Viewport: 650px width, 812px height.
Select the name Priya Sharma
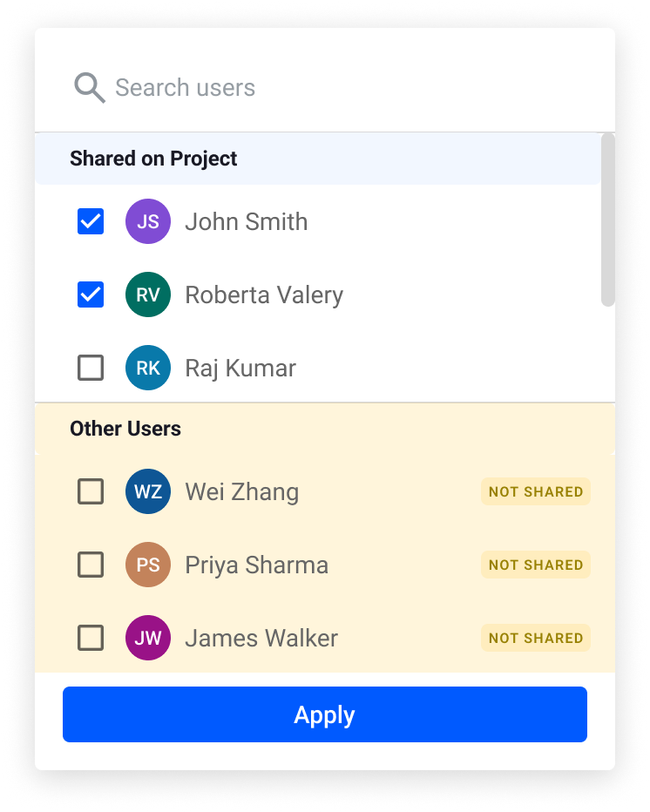click(x=255, y=565)
